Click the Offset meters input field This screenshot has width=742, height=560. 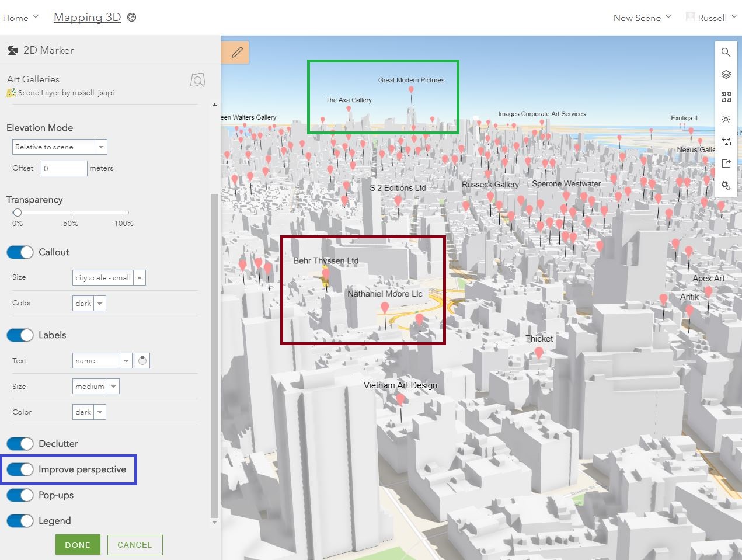click(64, 168)
